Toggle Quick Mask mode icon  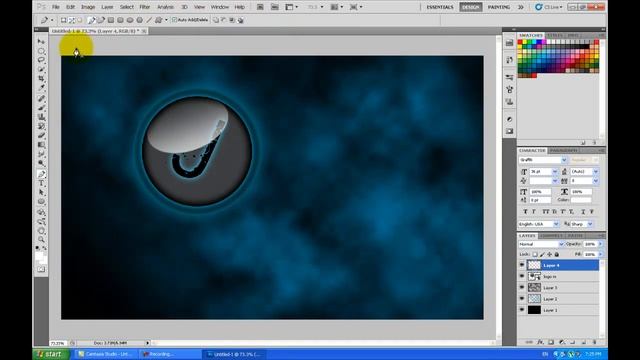41,269
